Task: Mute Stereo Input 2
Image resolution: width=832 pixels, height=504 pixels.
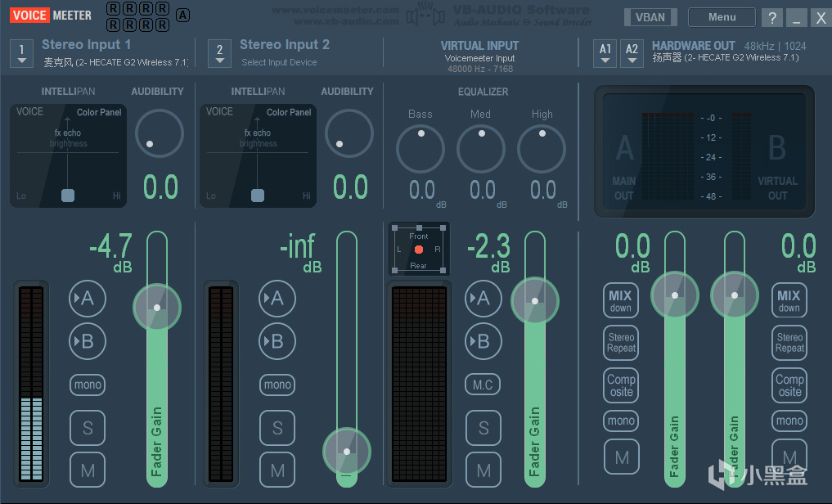Action: (277, 470)
